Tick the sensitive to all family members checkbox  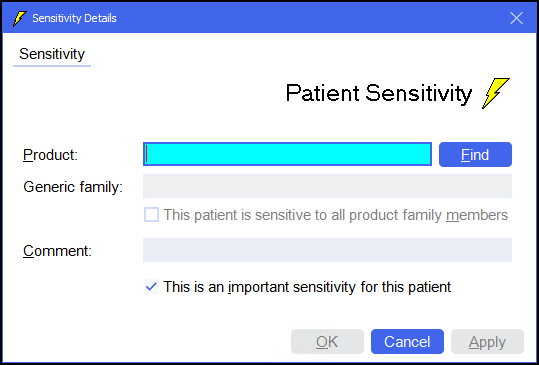(151, 215)
